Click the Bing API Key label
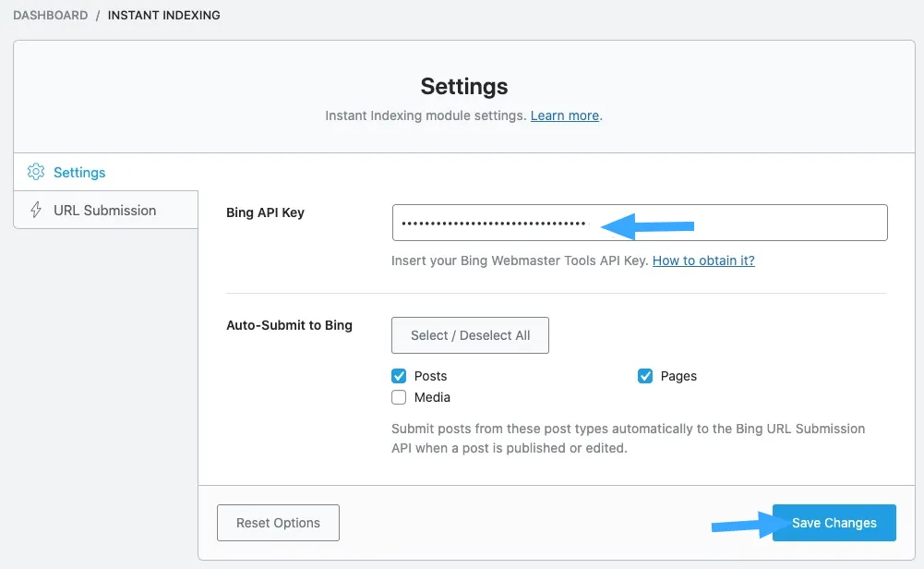924x569 pixels. (265, 212)
